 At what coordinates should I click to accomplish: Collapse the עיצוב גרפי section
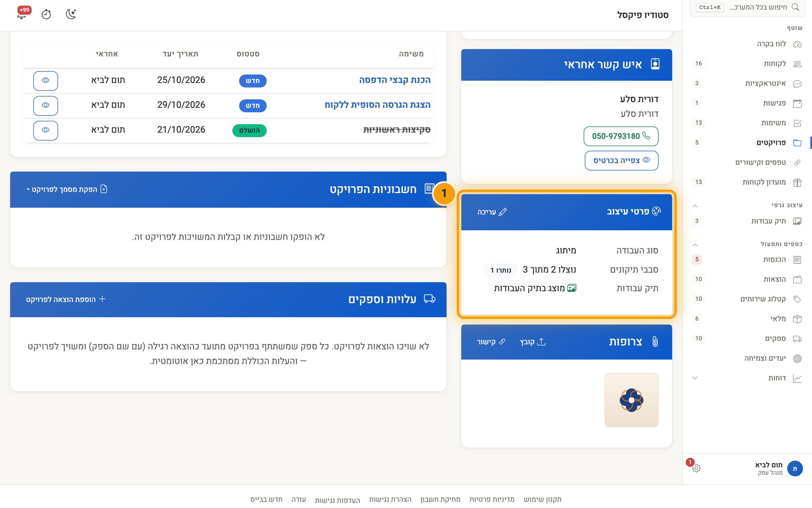(x=695, y=206)
